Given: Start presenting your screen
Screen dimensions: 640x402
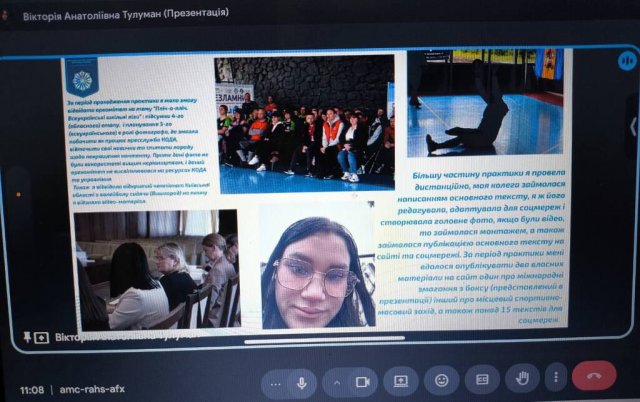Looking at the screenshot, I should click(x=400, y=381).
